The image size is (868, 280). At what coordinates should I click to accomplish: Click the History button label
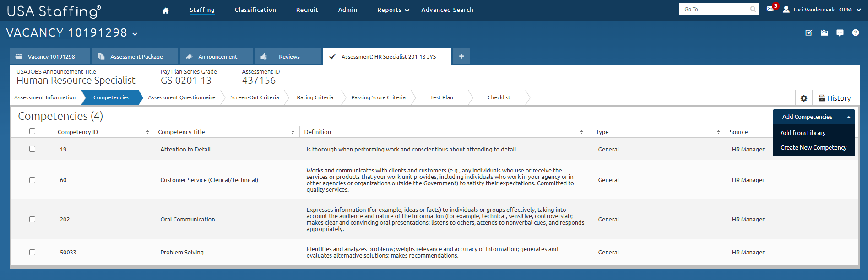[x=839, y=98]
